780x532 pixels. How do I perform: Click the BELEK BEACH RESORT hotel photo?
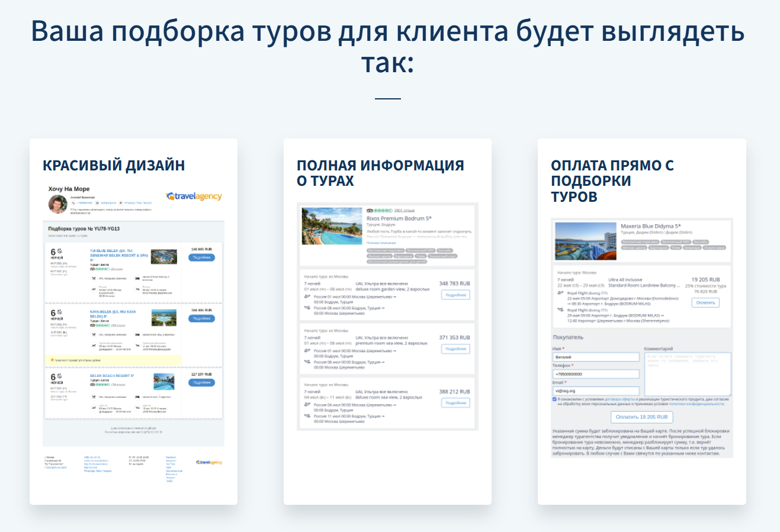(x=164, y=381)
